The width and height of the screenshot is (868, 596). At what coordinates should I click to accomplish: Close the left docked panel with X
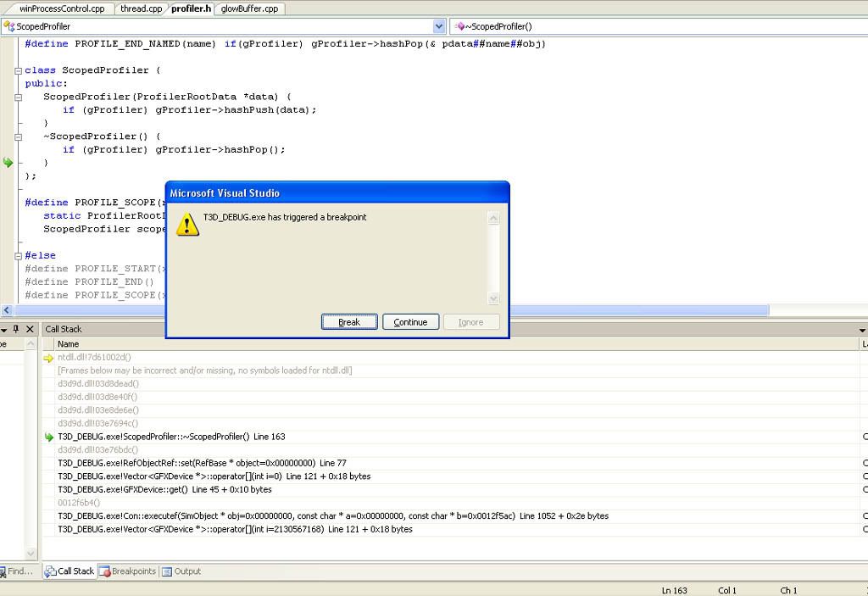30,329
